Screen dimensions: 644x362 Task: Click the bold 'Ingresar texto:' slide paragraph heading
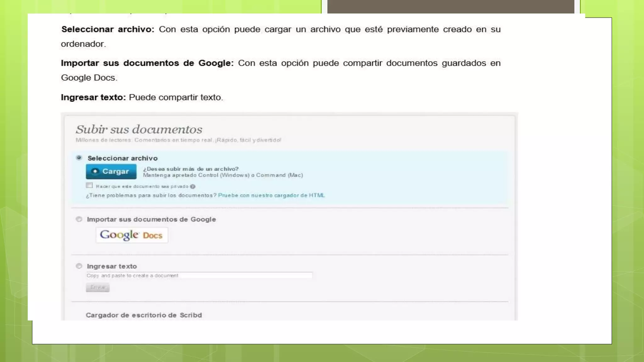point(93,97)
